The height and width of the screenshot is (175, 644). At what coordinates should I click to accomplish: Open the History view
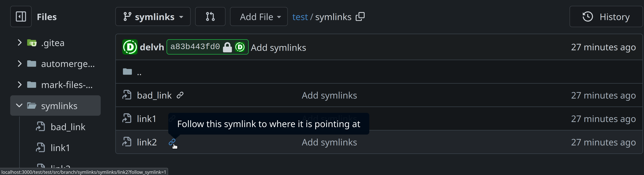(x=606, y=16)
